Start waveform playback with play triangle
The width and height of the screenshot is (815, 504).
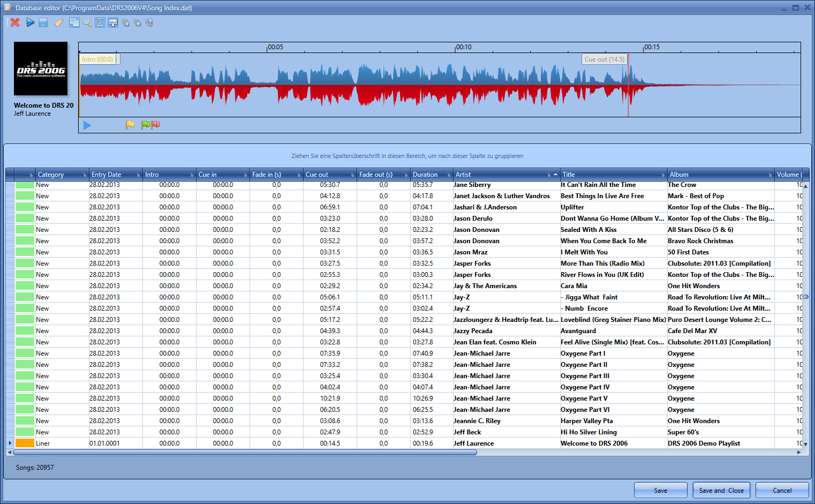click(87, 125)
